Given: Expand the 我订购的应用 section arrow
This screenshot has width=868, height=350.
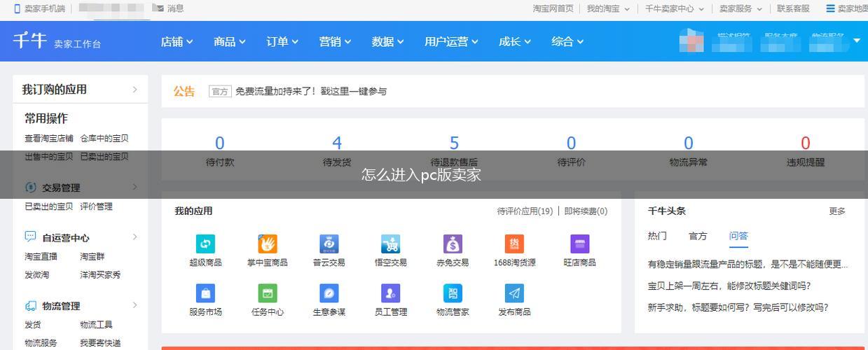Looking at the screenshot, I should tap(135, 89).
